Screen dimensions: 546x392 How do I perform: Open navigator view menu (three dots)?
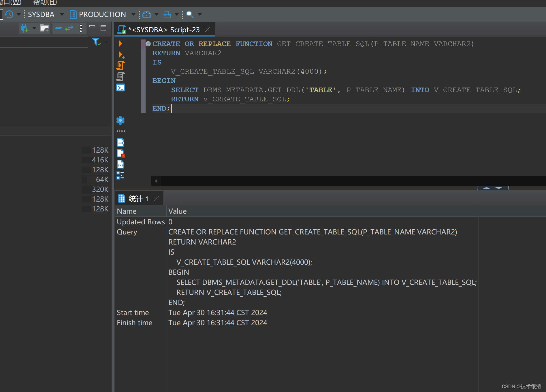(81, 28)
